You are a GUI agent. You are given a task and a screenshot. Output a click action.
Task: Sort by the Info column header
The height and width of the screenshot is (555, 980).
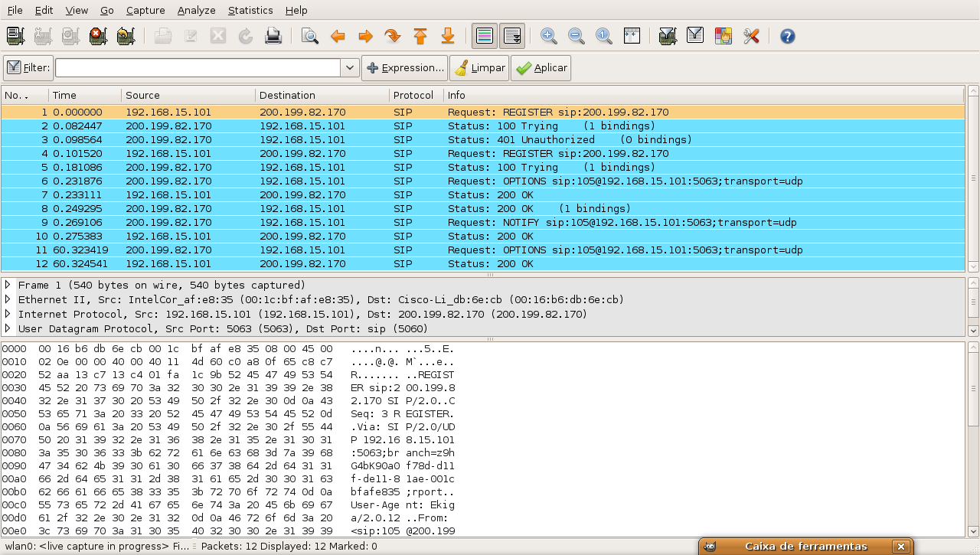coord(704,96)
